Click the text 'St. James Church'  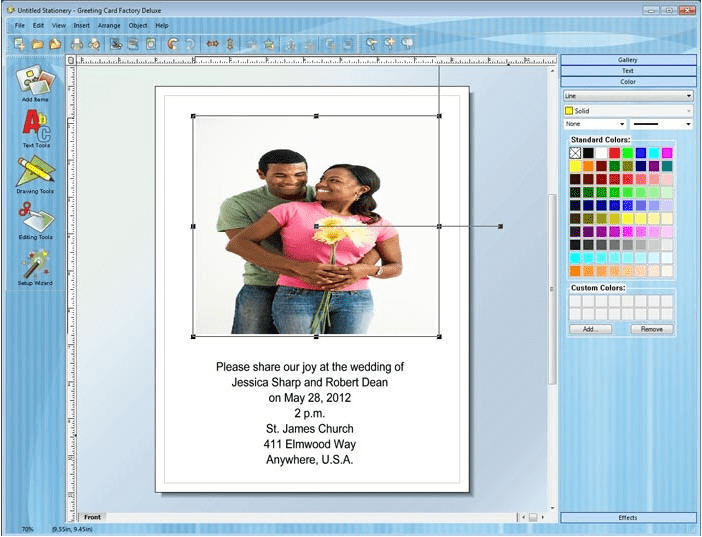point(310,429)
